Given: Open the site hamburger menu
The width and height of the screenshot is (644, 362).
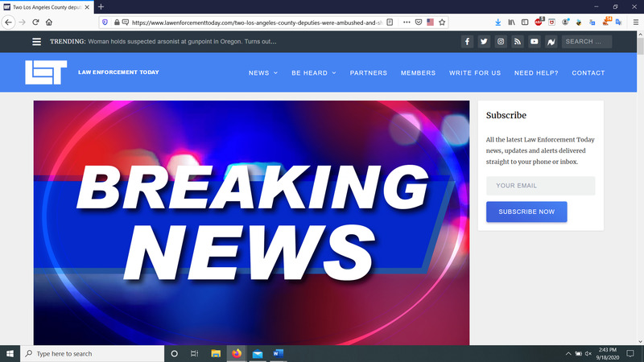Looking at the screenshot, I should [x=36, y=42].
